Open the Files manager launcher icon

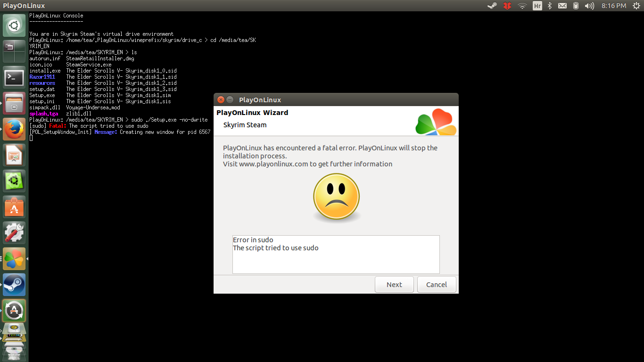point(14,103)
